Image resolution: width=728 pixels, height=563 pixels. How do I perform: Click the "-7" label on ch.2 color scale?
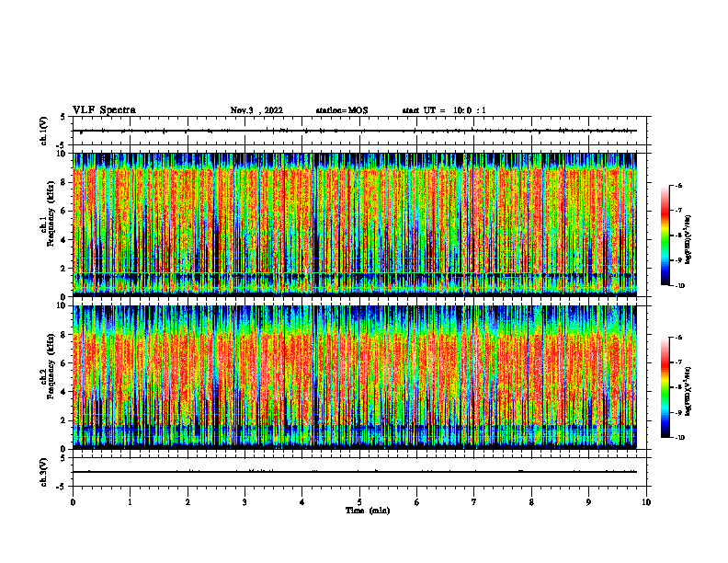tap(678, 362)
